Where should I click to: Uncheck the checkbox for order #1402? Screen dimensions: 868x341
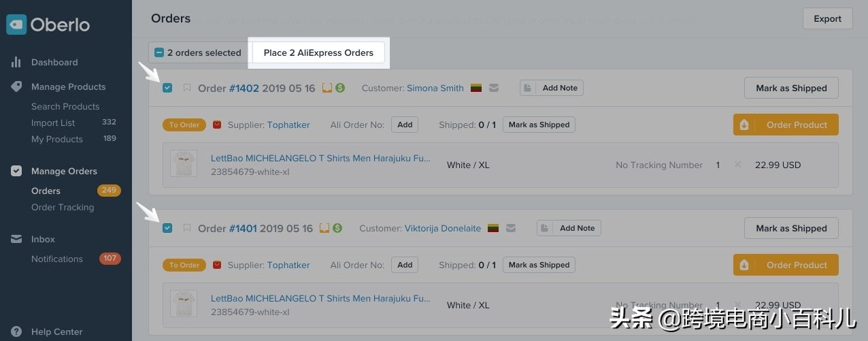[167, 88]
